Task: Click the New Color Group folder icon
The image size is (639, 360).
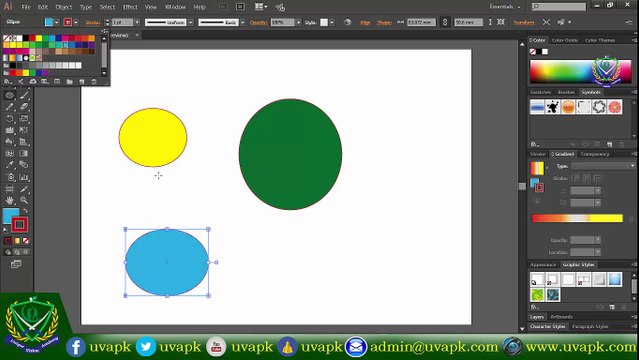Action: tap(69, 82)
